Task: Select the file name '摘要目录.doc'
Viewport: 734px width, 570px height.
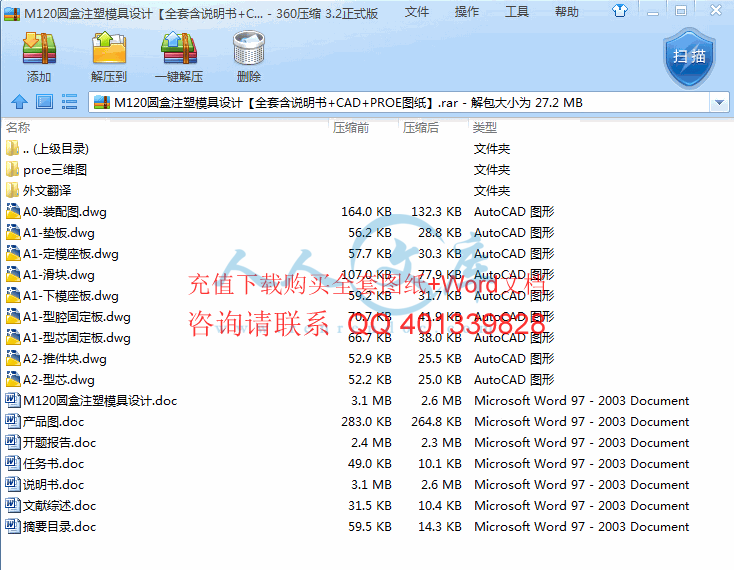Action: 59,527
